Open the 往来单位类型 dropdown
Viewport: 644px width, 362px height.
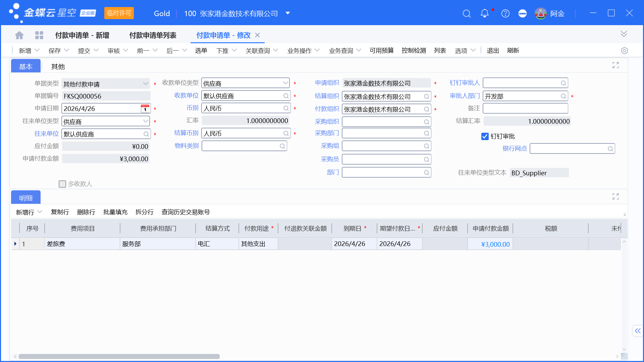coord(146,121)
